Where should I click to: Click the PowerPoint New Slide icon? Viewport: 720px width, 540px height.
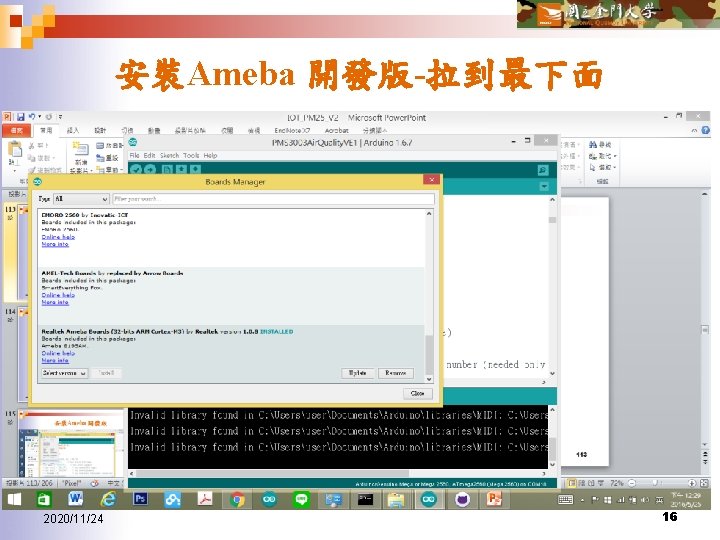click(81, 149)
